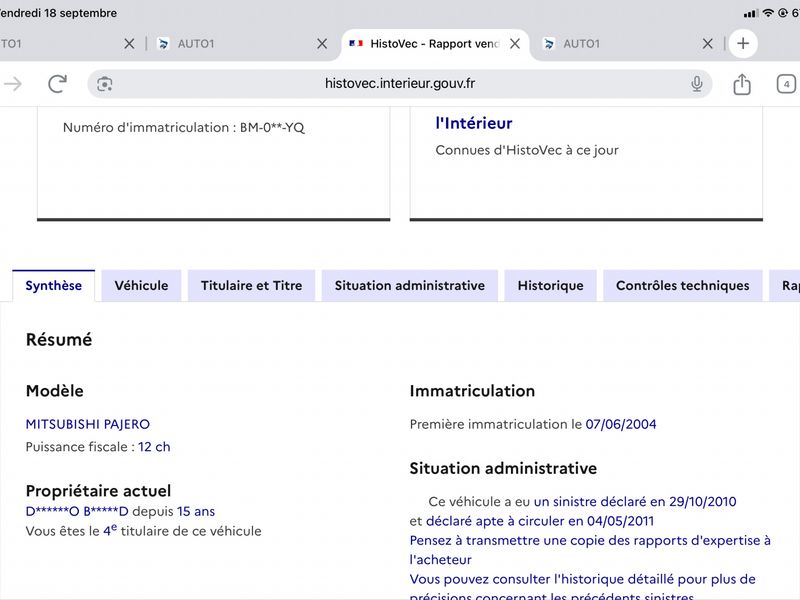Switch to the rightmost AUTO1 browser tab
The width and height of the screenshot is (800, 600).
point(617,44)
